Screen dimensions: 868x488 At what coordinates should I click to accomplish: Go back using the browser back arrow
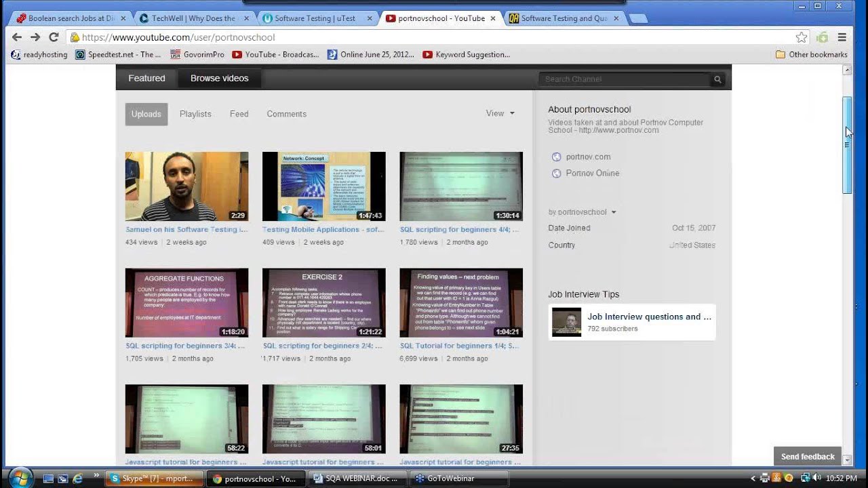[x=17, y=37]
